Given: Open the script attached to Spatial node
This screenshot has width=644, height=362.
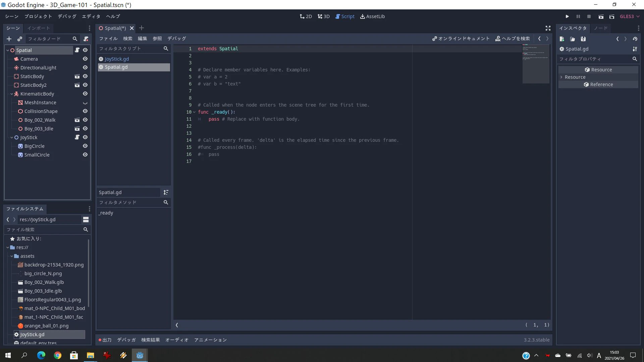Looking at the screenshot, I should (x=77, y=50).
